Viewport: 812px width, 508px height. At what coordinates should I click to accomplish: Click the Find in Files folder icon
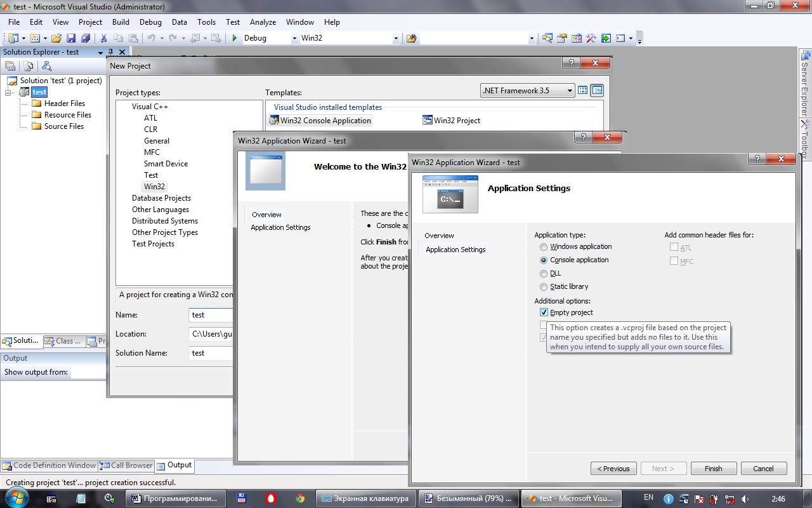412,38
